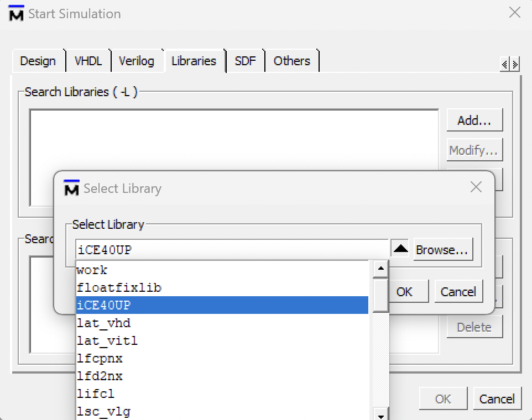The height and width of the screenshot is (420, 532).
Task: Switch to the SDF tab
Action: [x=246, y=61]
